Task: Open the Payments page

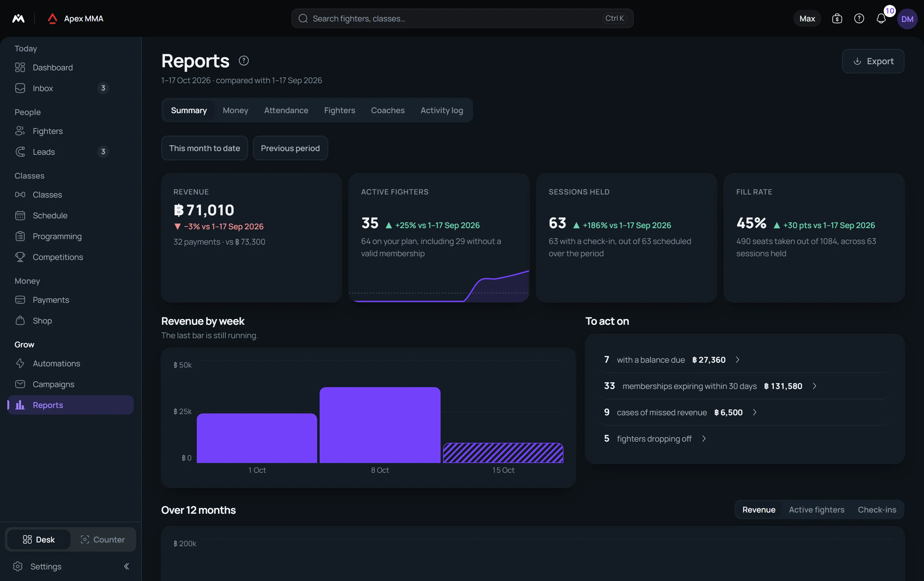Action: tap(71, 300)
